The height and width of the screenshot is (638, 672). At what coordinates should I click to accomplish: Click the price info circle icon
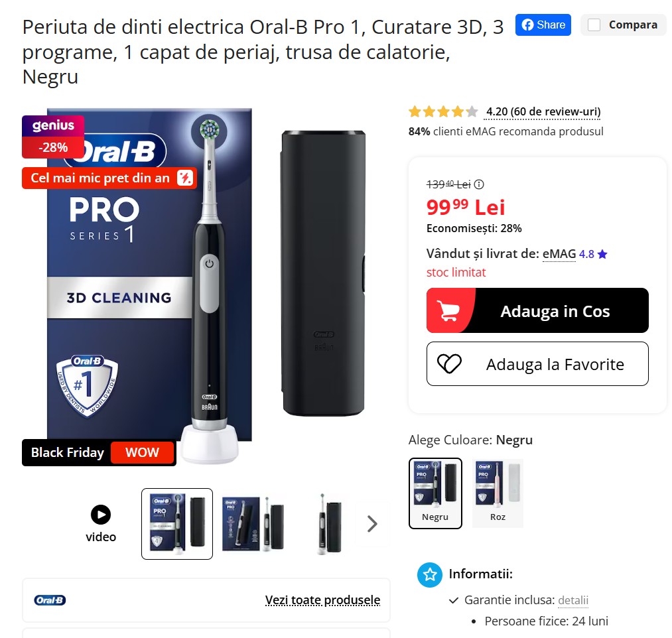[479, 184]
